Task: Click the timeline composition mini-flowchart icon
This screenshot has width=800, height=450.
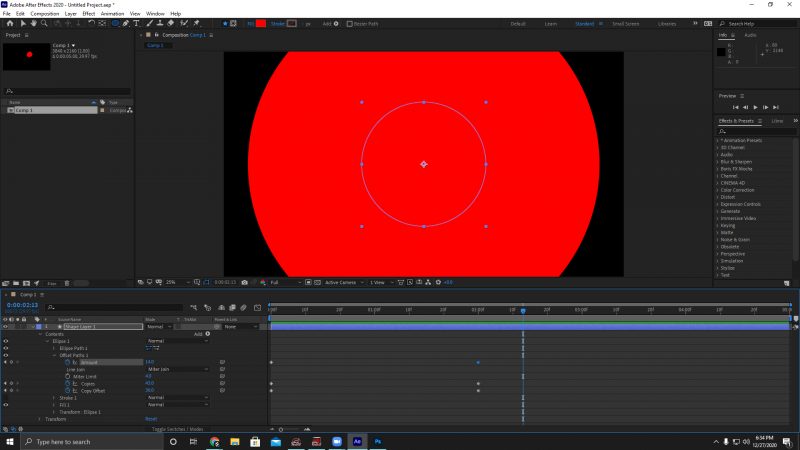Action: click(193, 308)
